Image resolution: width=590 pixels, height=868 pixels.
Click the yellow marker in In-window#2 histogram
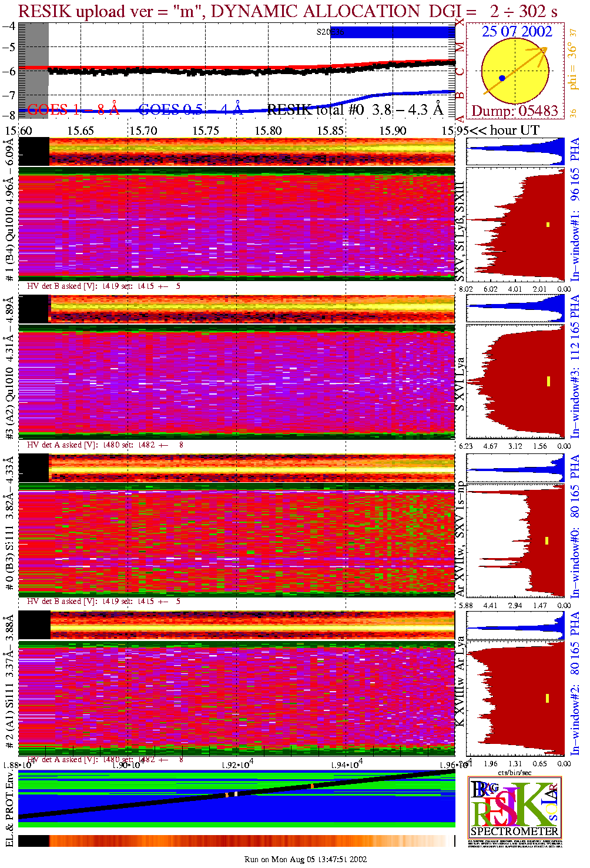click(547, 698)
